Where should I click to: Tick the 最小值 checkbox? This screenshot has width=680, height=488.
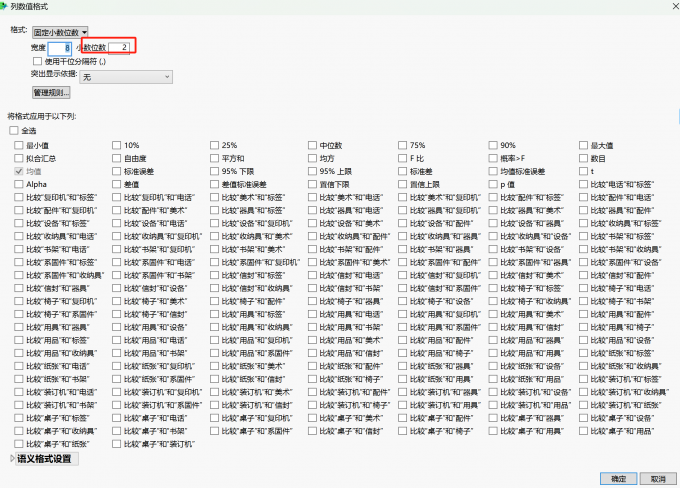click(x=18, y=145)
